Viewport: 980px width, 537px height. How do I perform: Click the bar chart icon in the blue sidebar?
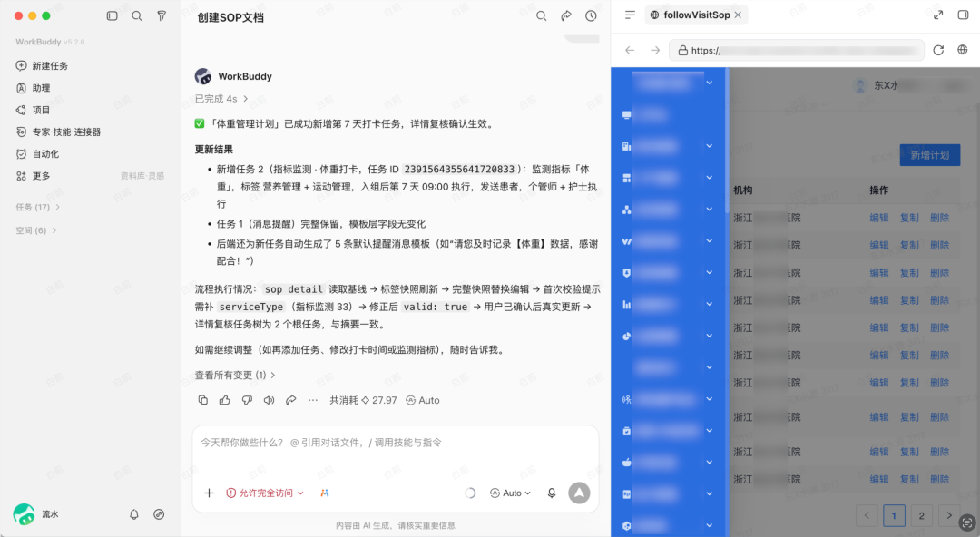tap(626, 305)
